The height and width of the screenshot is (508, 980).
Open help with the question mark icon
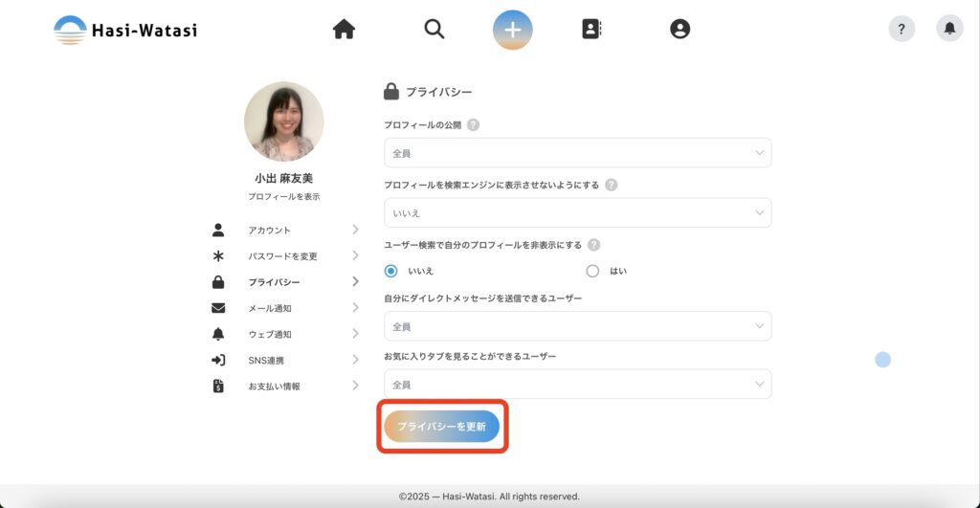902,29
